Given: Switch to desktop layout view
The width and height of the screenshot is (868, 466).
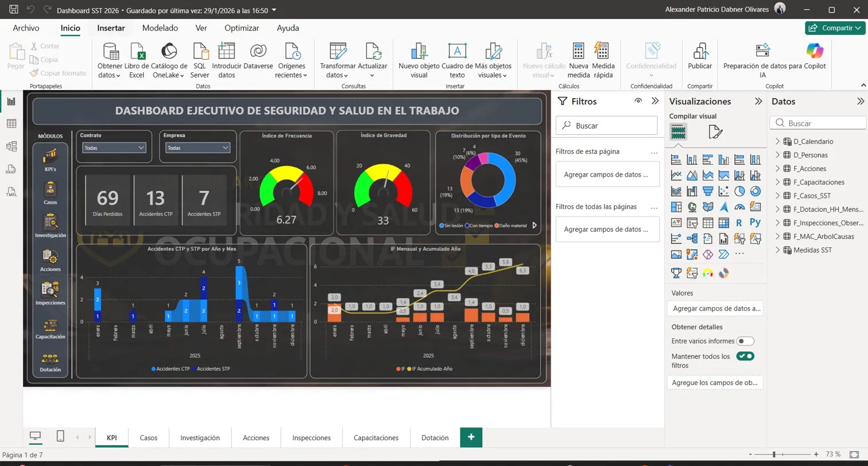Looking at the screenshot, I should (x=36, y=437).
